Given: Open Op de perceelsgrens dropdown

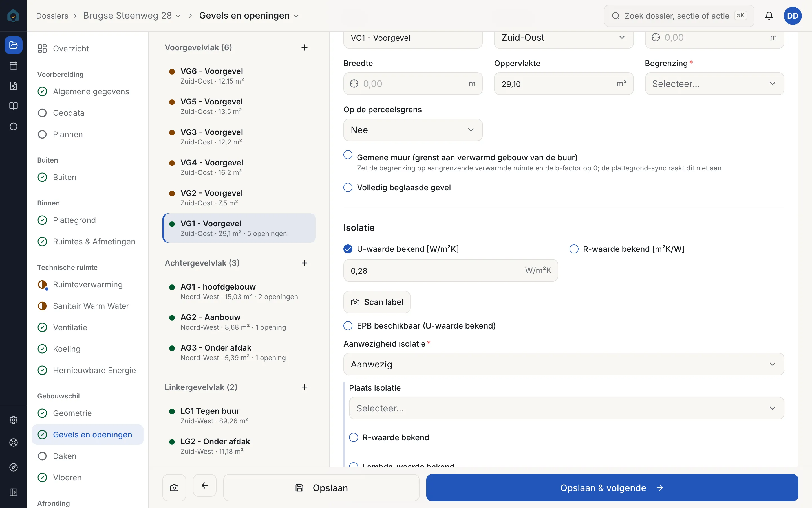Looking at the screenshot, I should point(413,130).
